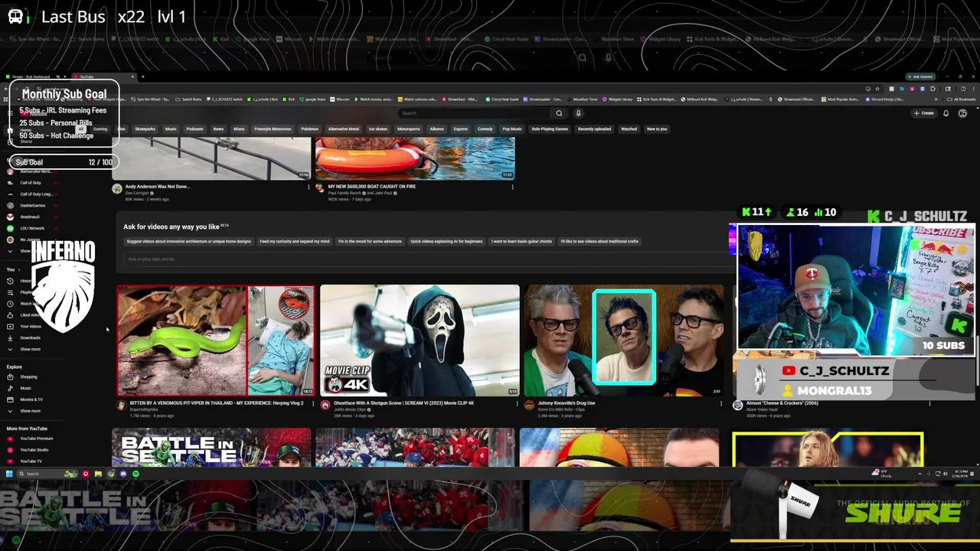Open the Widgets Library bookmark
980x551 pixels.
[617, 99]
